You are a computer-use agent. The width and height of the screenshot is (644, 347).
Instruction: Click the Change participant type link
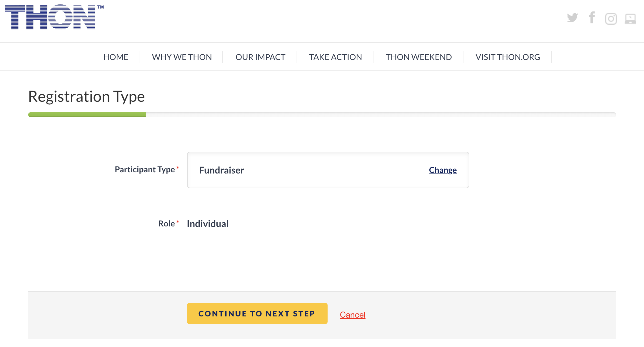click(443, 170)
